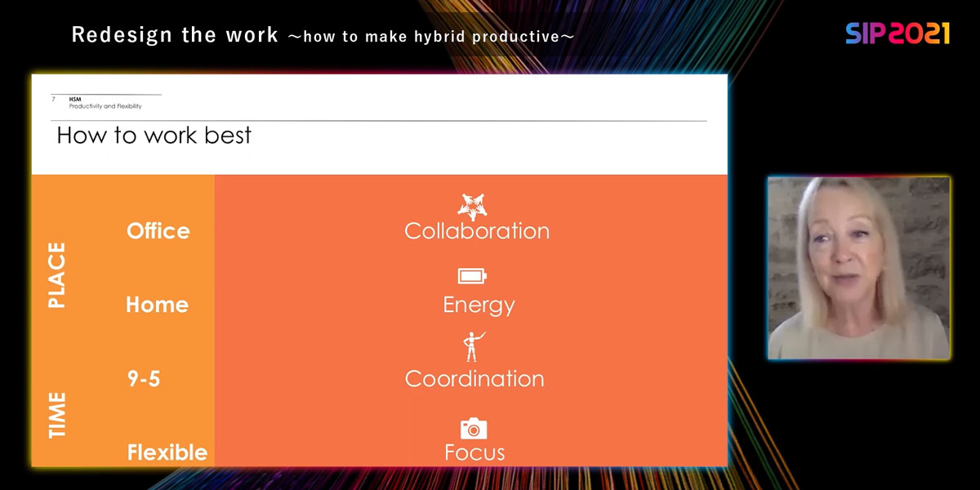Image resolution: width=980 pixels, height=490 pixels.
Task: Click the "Collaboration" text
Action: click(477, 231)
